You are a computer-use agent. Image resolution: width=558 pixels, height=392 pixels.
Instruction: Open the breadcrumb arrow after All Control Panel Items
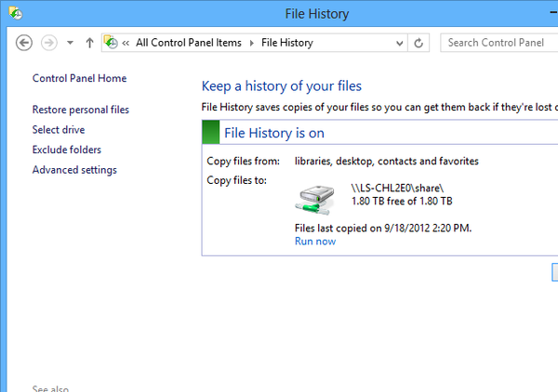tap(252, 43)
